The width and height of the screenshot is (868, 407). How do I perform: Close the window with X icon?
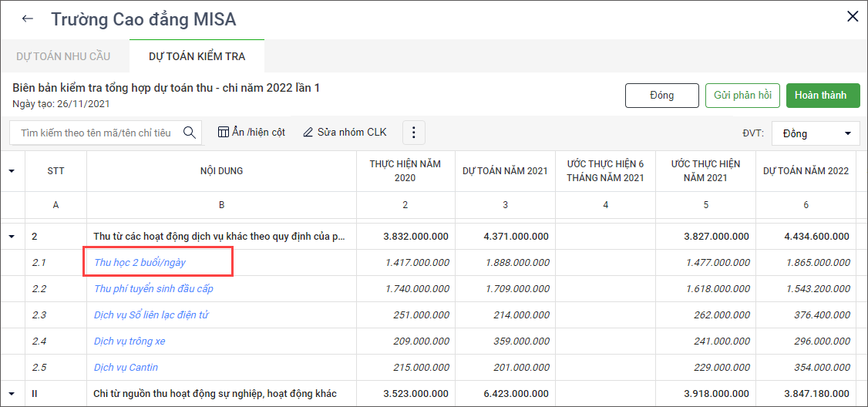click(853, 17)
